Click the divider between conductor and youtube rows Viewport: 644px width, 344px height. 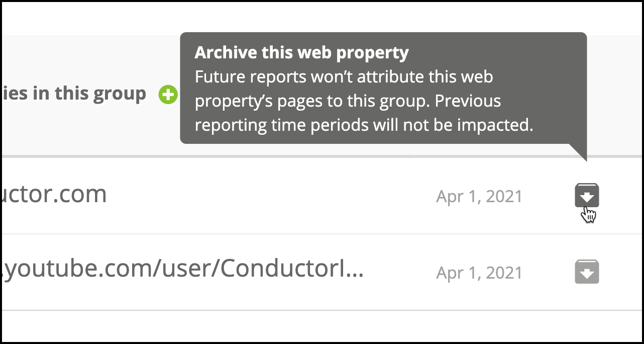322,234
